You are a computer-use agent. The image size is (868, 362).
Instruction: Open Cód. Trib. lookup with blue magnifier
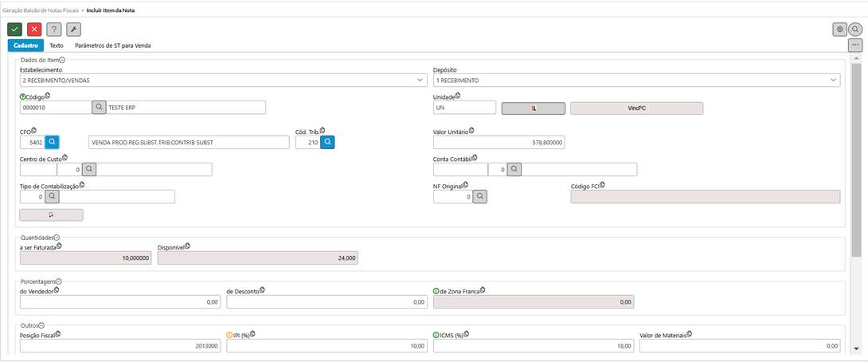[327, 142]
